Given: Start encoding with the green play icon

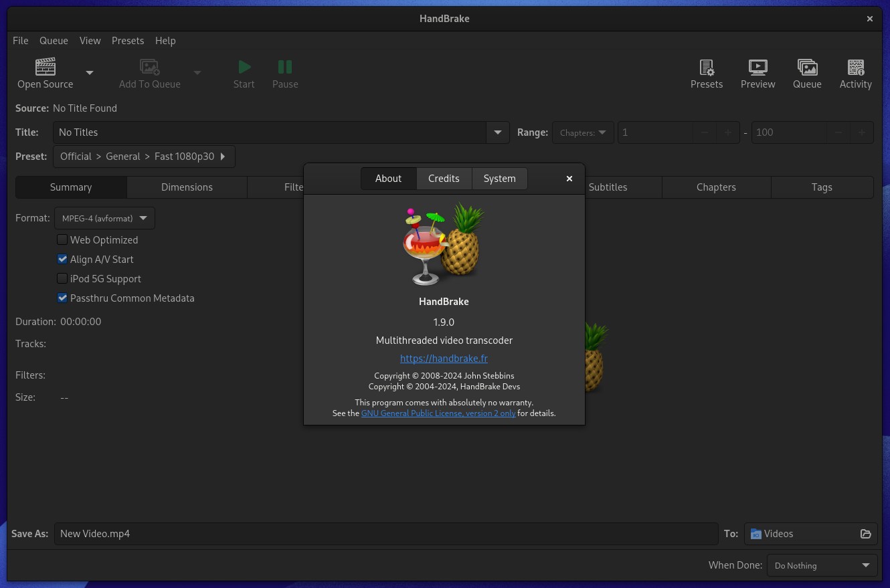Looking at the screenshot, I should [x=244, y=67].
